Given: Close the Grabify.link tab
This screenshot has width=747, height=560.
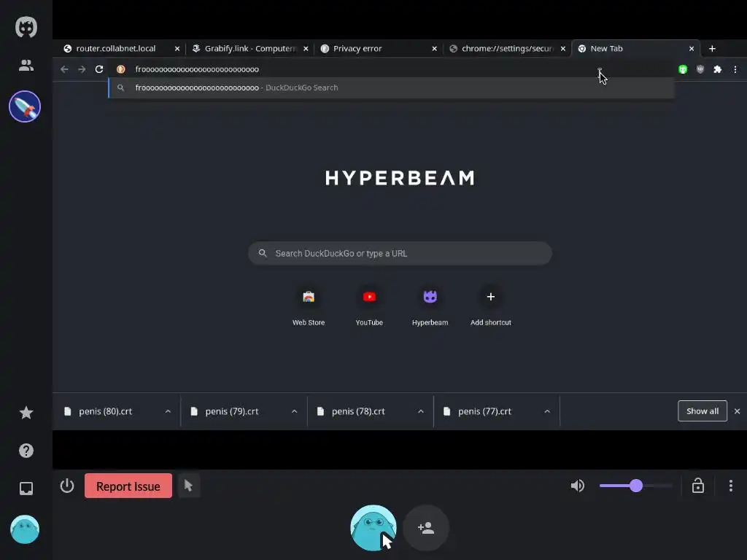Looking at the screenshot, I should (306, 49).
